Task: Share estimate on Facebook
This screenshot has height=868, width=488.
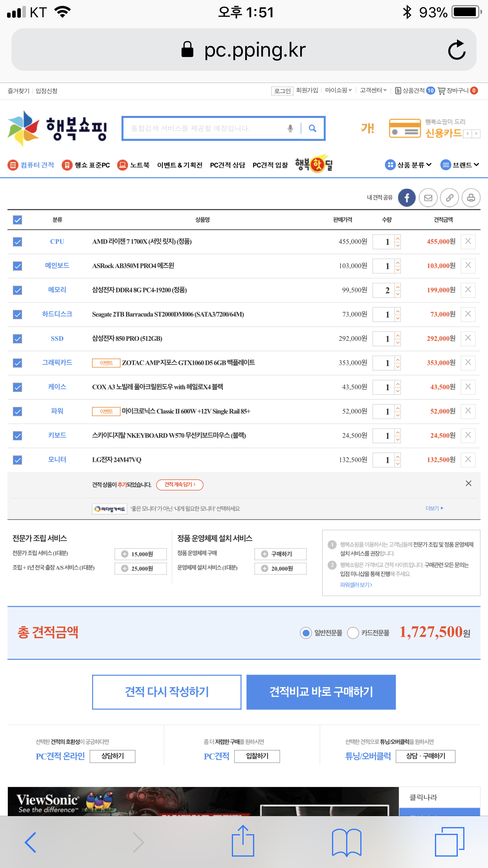Action: point(407,198)
